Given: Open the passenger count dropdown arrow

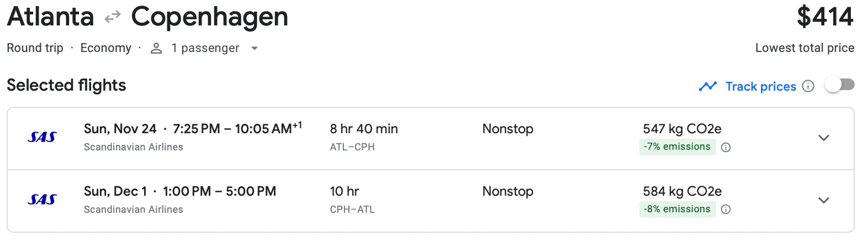Looking at the screenshot, I should (255, 49).
